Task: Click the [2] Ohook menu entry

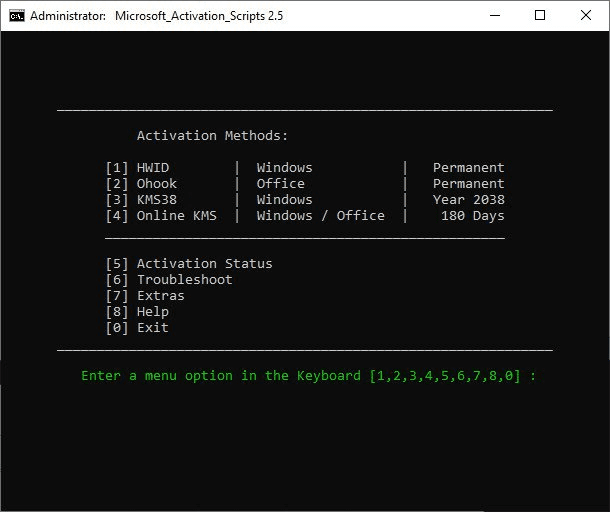Action: tap(141, 184)
